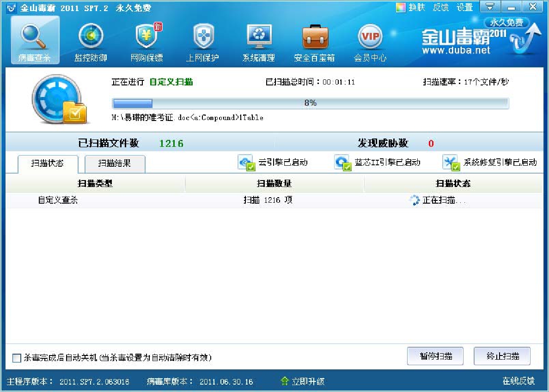549x392 pixels.
Task: Click the scanned file path text
Action: [x=187, y=117]
